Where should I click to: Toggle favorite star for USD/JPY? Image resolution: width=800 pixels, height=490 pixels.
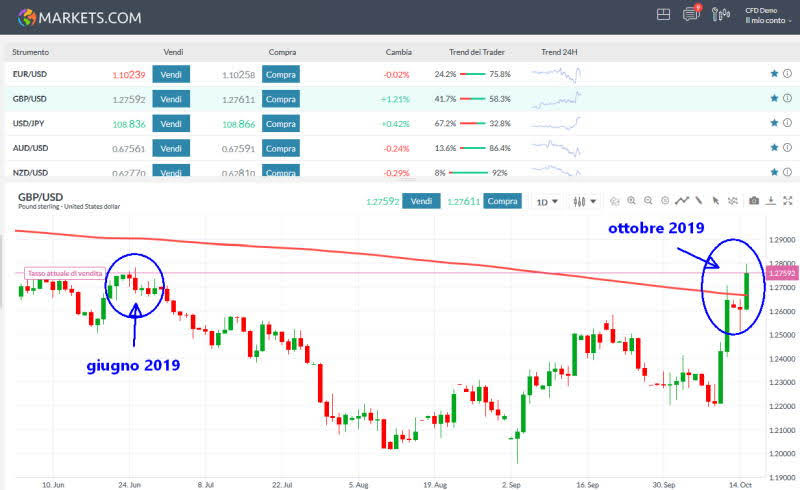click(x=773, y=123)
